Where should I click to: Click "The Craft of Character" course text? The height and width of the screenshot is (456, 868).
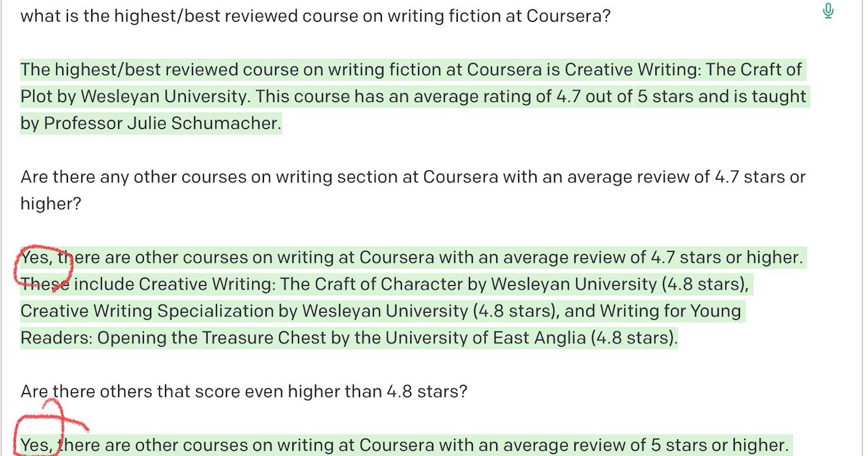pos(373,284)
